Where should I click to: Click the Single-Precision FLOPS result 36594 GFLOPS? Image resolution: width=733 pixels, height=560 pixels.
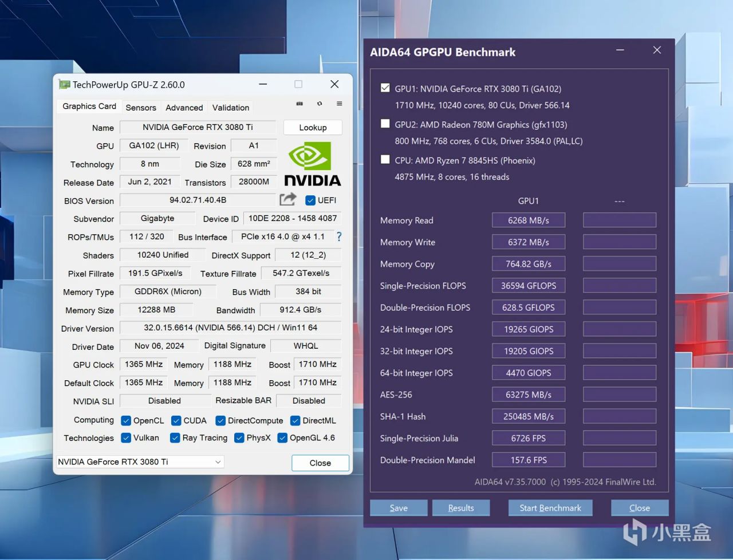pyautogui.click(x=529, y=286)
